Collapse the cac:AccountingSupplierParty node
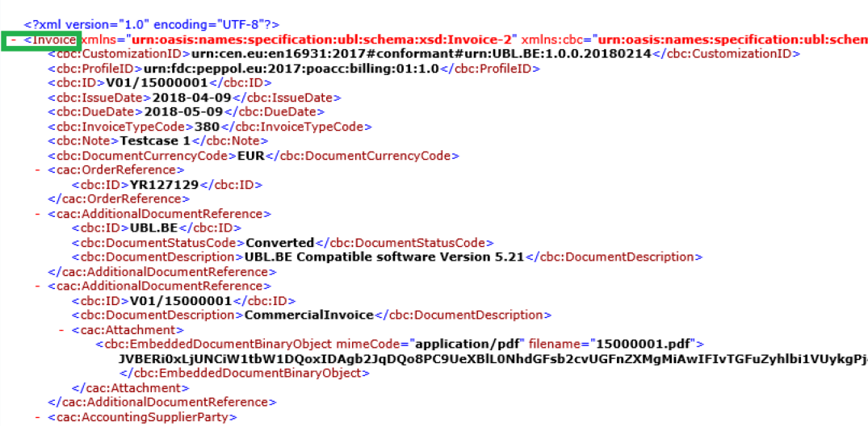 (37, 417)
